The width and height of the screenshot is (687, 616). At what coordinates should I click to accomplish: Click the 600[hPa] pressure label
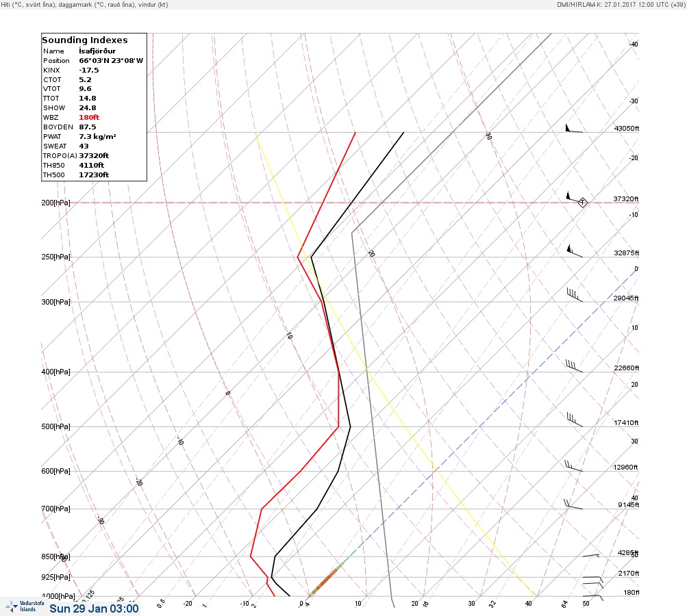pyautogui.click(x=55, y=471)
